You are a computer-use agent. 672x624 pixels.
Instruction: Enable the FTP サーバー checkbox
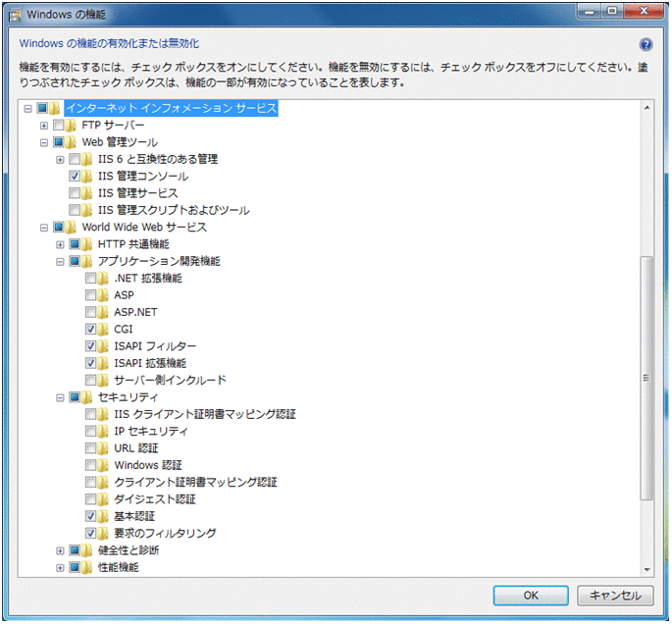[x=58, y=126]
